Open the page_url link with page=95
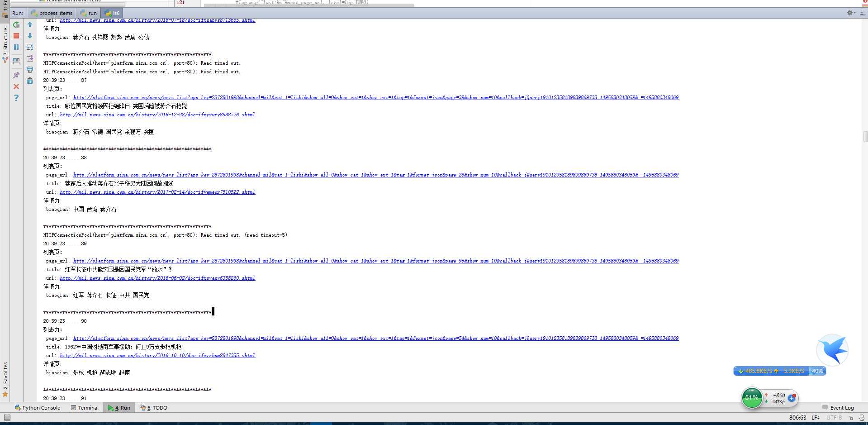 click(x=376, y=261)
